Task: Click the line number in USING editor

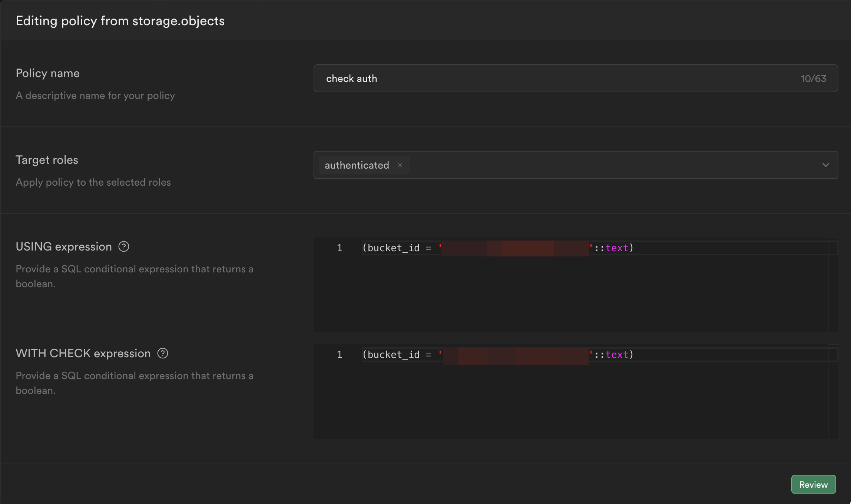Action: click(x=339, y=248)
